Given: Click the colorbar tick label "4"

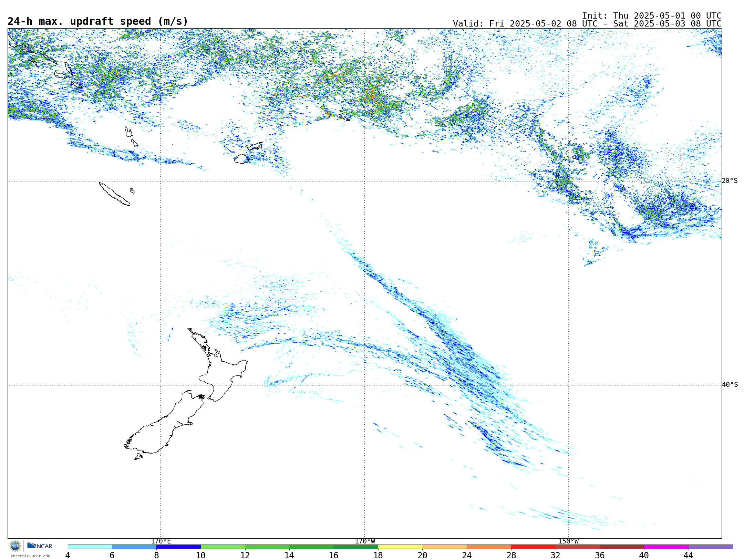Looking at the screenshot, I should (x=68, y=556).
